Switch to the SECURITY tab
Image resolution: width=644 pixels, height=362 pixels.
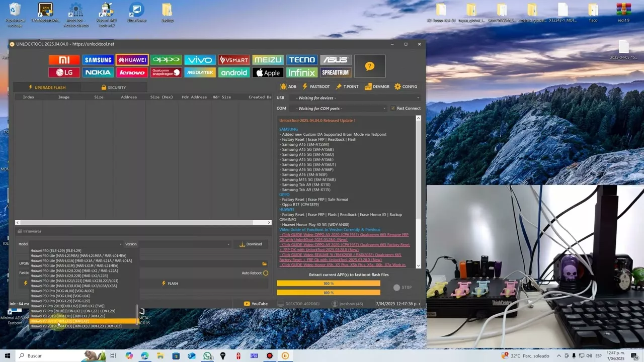coord(113,87)
